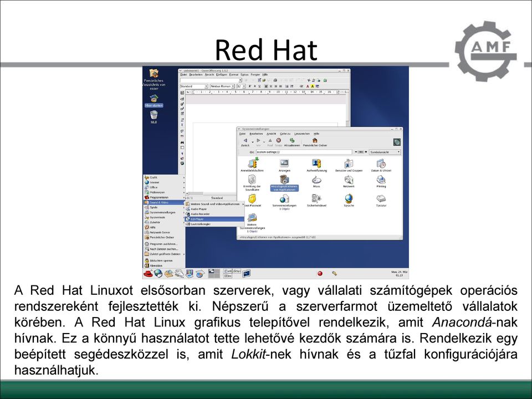This screenshot has width=532, height=399.
Task: Open the Anzeigen display settings icon
Action: (x=284, y=163)
